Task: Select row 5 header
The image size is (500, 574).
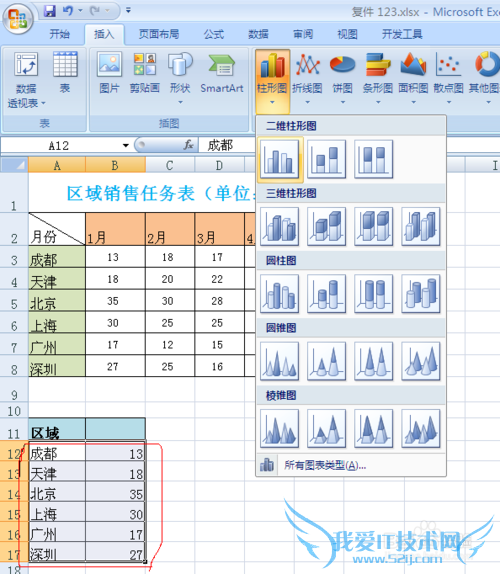Action: [14, 301]
